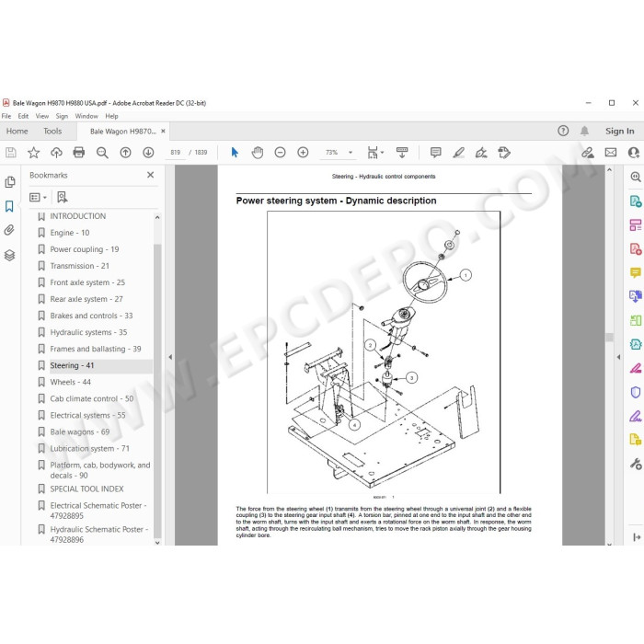Open the zoom level dropdown arrow
644x644 pixels.
click(x=351, y=153)
